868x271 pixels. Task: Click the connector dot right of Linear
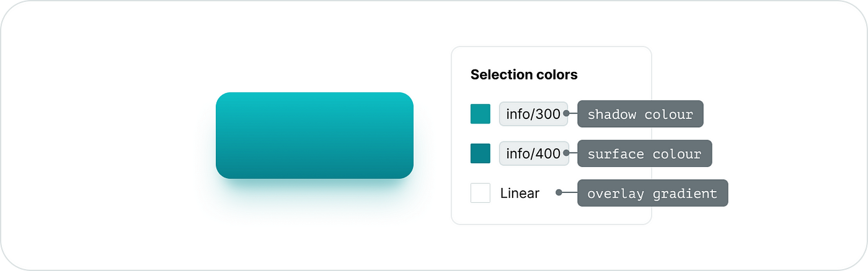[x=559, y=193]
